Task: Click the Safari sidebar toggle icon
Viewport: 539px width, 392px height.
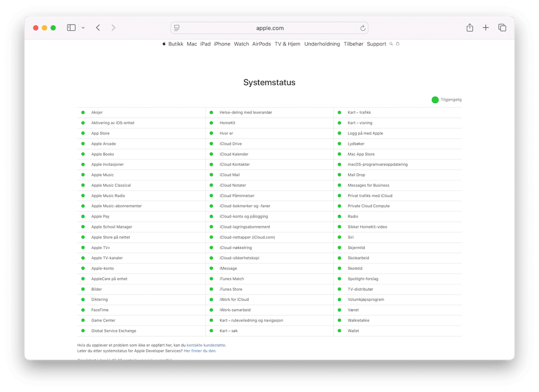Action: pos(71,28)
